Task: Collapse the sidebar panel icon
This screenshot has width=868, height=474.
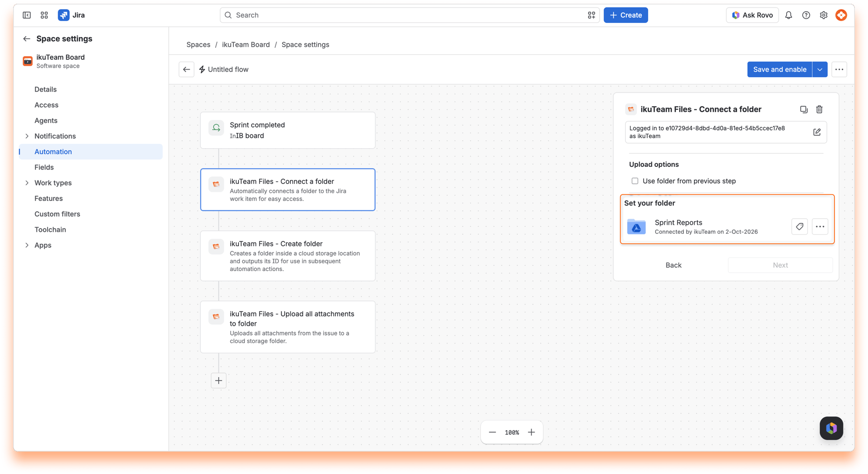Action: click(x=27, y=15)
